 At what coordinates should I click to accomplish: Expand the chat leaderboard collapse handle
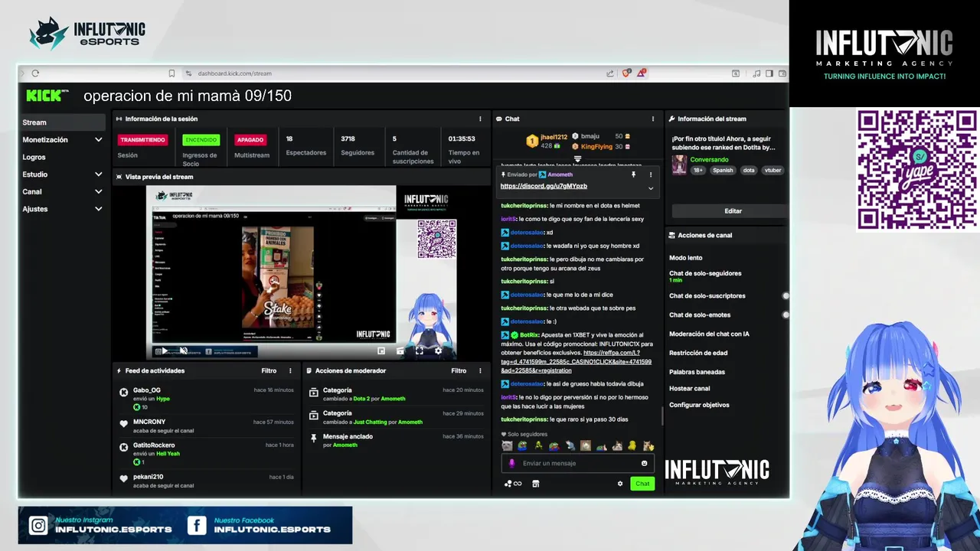[577, 158]
